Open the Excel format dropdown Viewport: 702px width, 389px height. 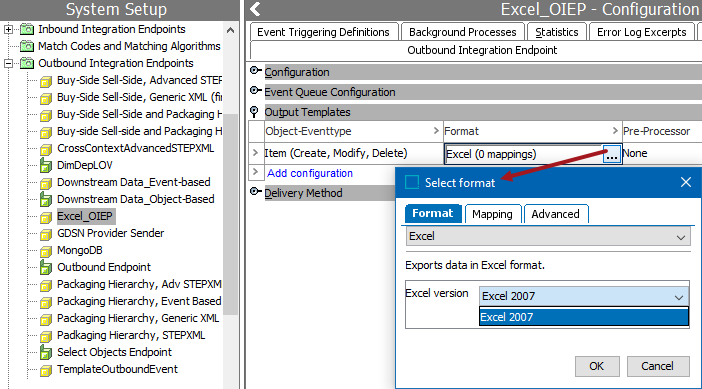(x=548, y=236)
